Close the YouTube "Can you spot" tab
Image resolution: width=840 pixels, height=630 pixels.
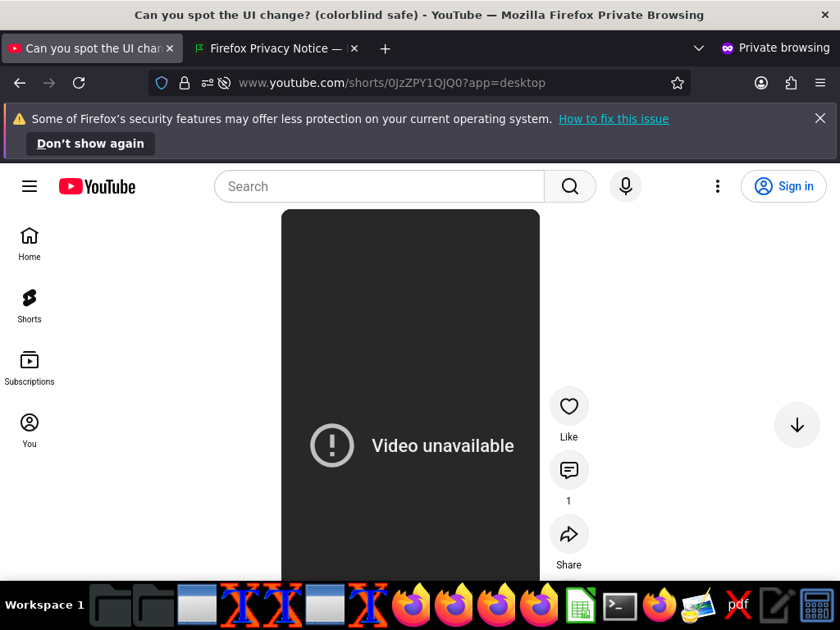[x=170, y=48]
